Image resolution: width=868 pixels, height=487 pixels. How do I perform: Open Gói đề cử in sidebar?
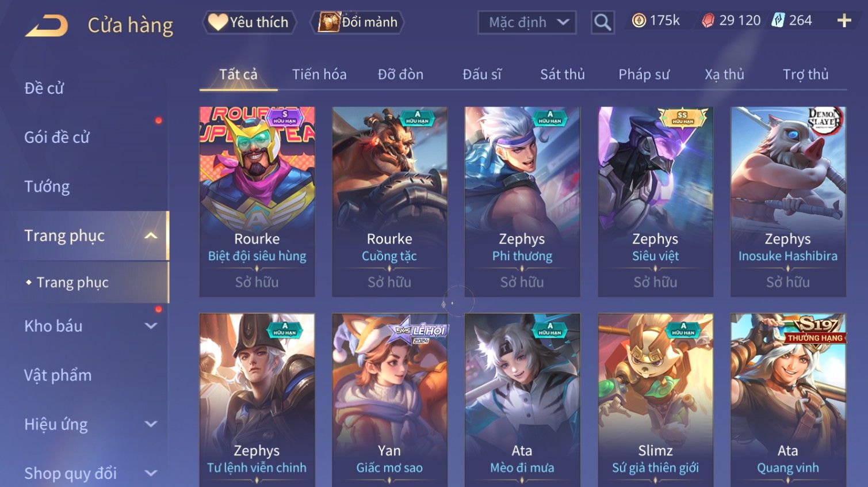tap(57, 137)
